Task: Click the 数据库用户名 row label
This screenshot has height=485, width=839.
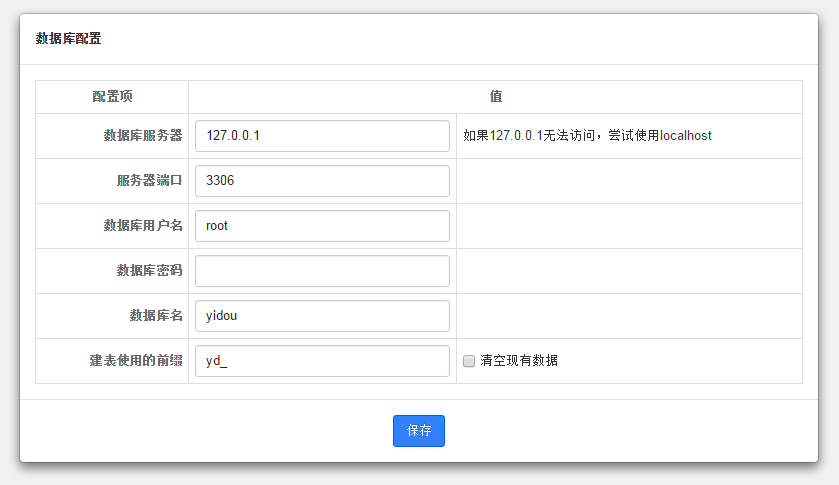Action: pos(143,225)
